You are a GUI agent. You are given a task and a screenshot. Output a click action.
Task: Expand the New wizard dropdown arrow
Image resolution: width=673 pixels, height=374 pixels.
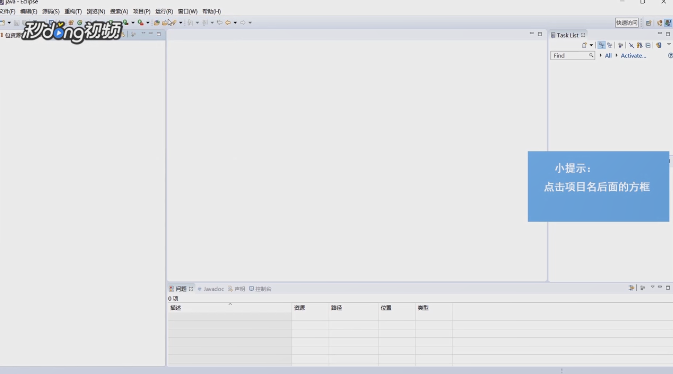click(9, 23)
